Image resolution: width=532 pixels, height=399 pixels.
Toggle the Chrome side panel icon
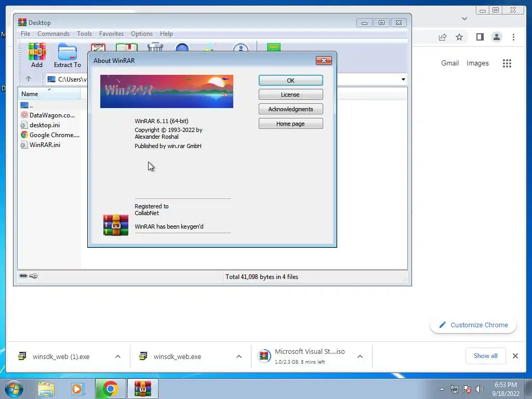coord(480,37)
